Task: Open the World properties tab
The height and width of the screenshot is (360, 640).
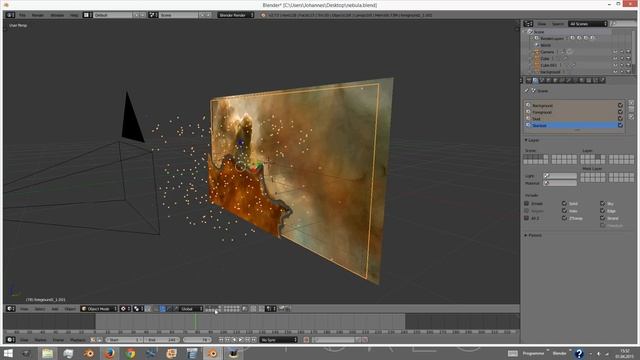Action: coord(549,80)
